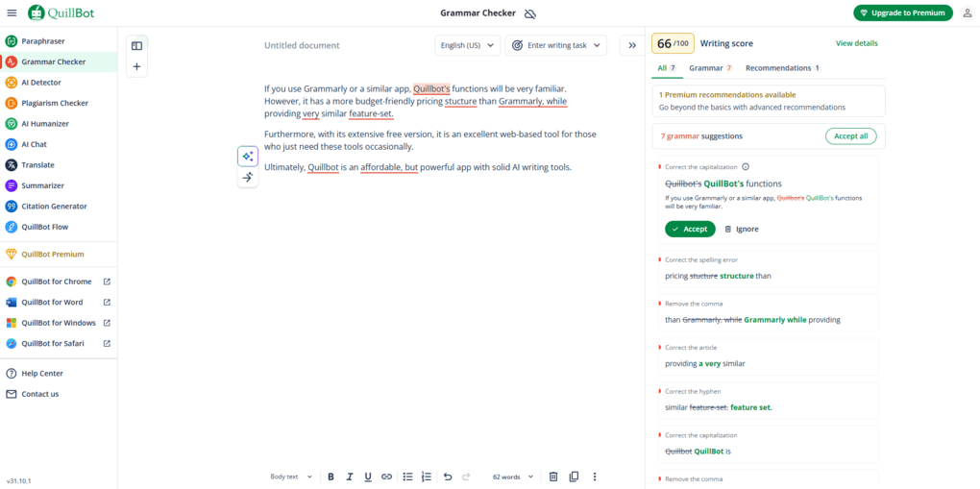Open QuillBot for Word link
Viewport: 980px width, 489px height.
pos(59,302)
